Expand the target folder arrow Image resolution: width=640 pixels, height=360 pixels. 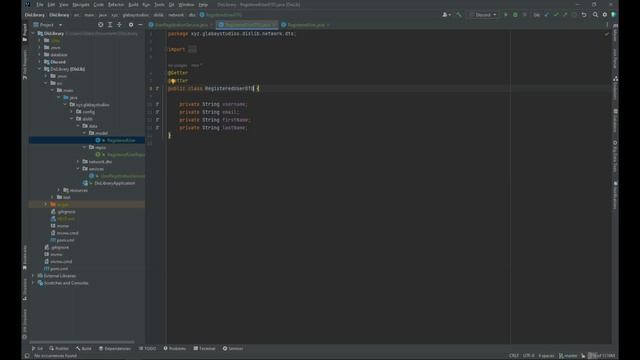tap(46, 204)
